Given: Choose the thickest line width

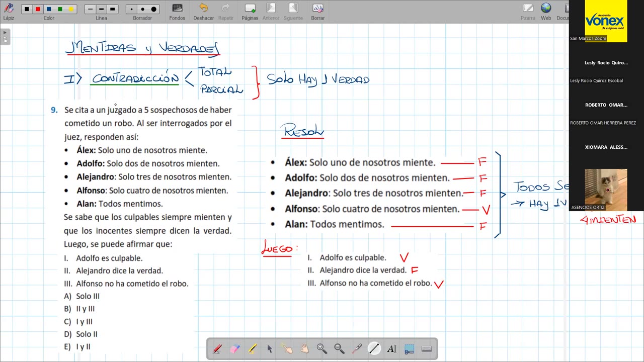Looking at the screenshot, I should point(112,9).
